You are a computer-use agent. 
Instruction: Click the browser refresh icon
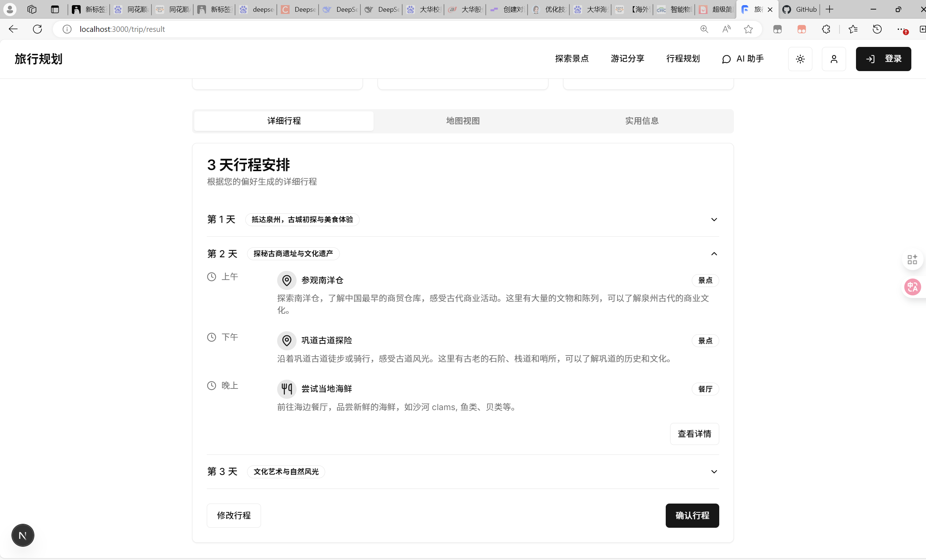37,29
